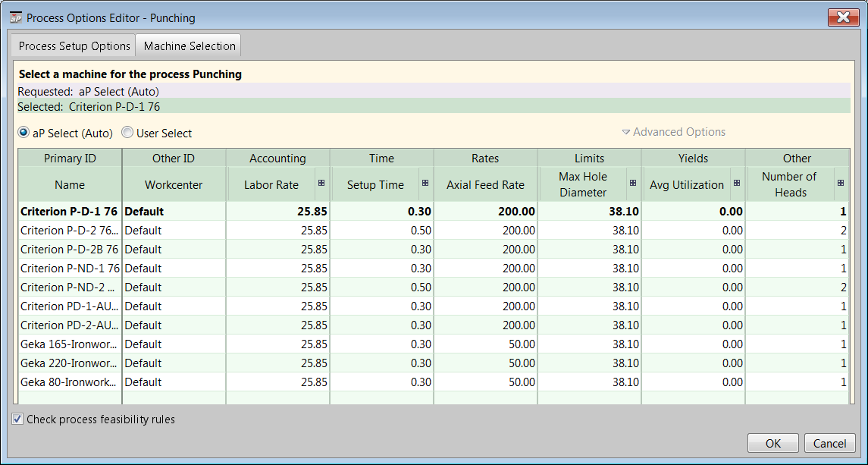868x465 pixels.
Task: Expand the Advanced Options section
Action: 673,132
